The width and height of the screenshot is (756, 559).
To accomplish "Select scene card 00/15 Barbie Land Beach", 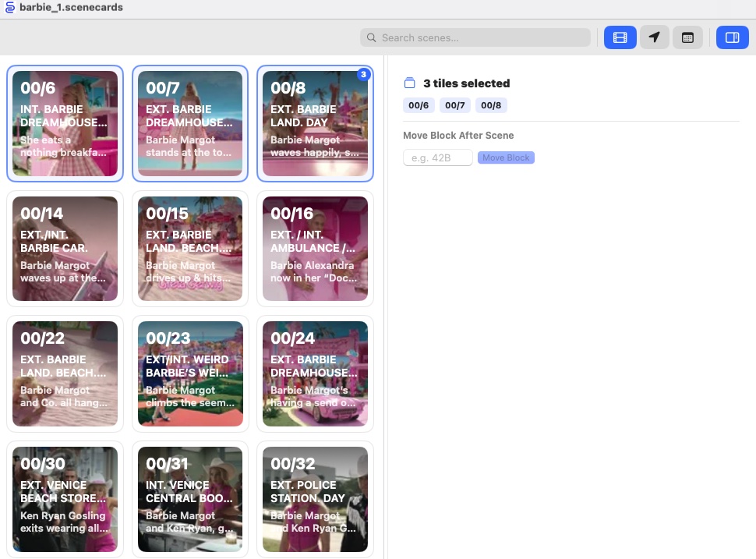I will [x=190, y=249].
